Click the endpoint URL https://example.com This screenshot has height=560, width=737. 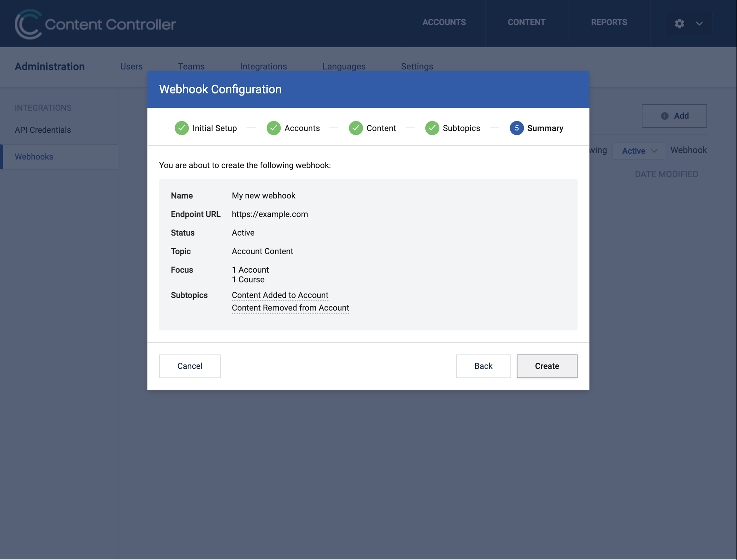[270, 214]
